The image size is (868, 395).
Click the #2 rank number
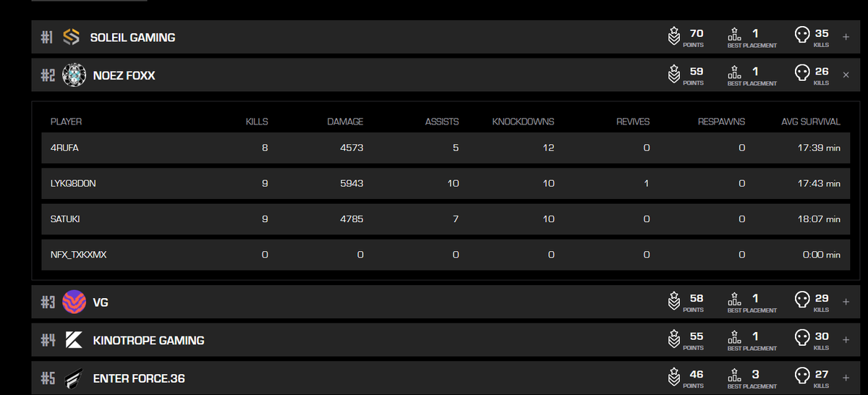pyautogui.click(x=48, y=75)
